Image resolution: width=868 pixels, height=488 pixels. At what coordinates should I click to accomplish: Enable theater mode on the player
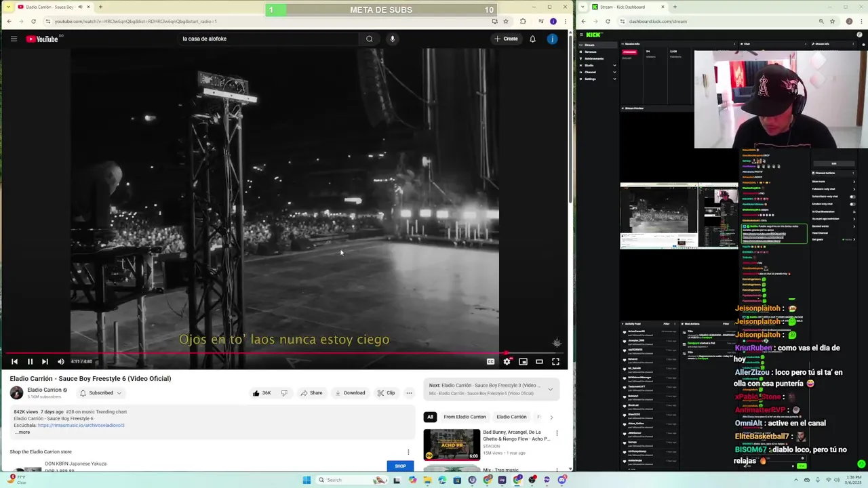(539, 361)
